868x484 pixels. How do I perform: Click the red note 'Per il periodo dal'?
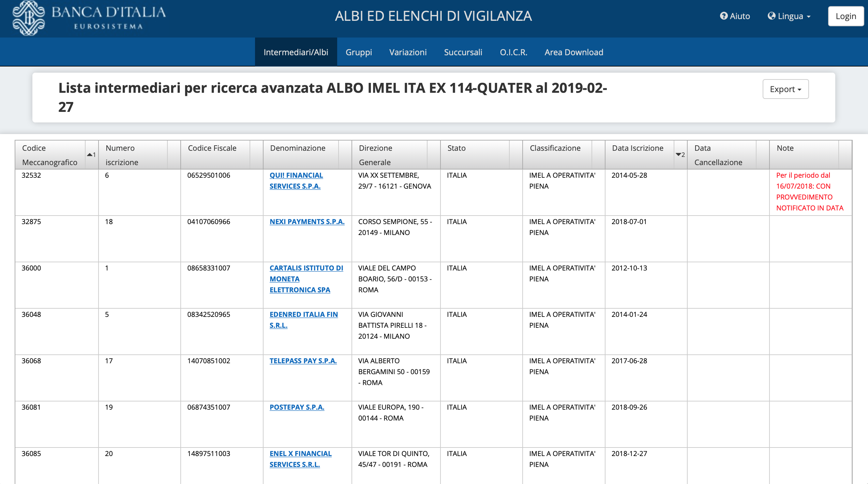(x=803, y=175)
